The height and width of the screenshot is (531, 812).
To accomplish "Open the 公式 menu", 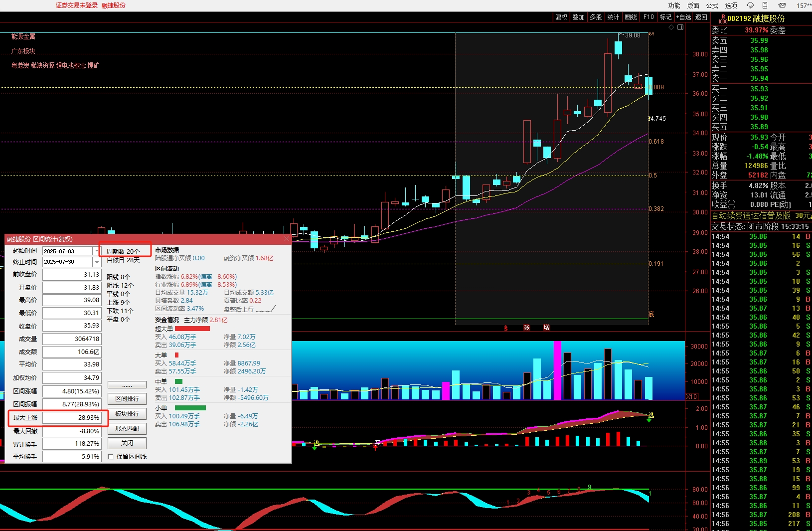I will pyautogui.click(x=712, y=5).
